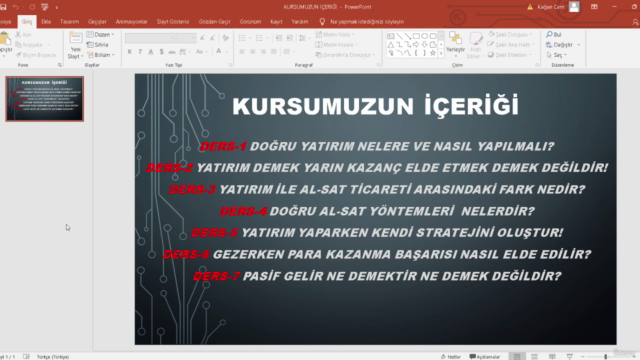The height and width of the screenshot is (360, 640).
Task: Open font color dropdown arrow
Action: [227, 51]
